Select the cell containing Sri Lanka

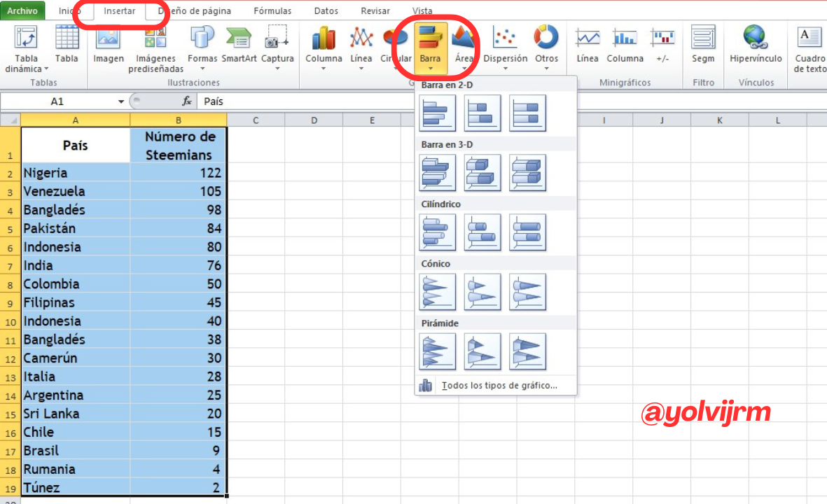coord(76,414)
